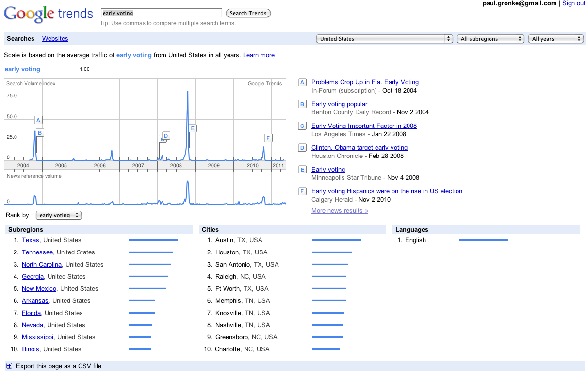Click More news results link
588x378 pixels.
[x=340, y=211]
